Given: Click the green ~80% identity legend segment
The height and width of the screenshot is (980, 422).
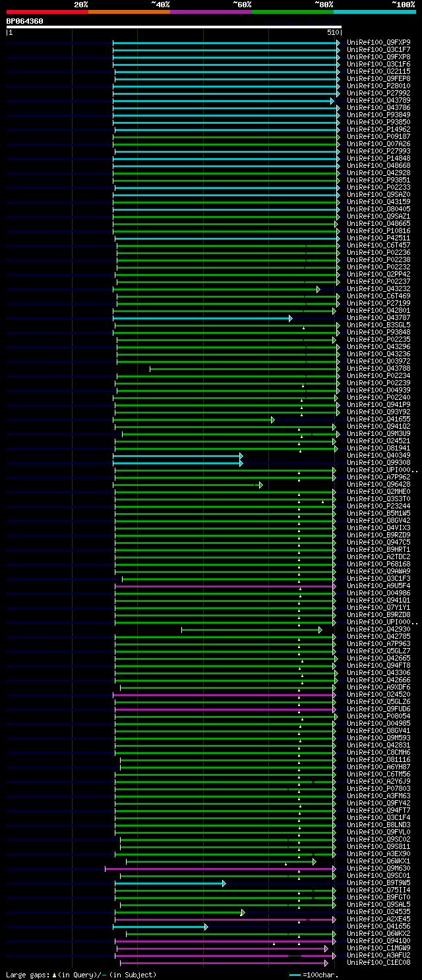Looking at the screenshot, I should 293,12.
